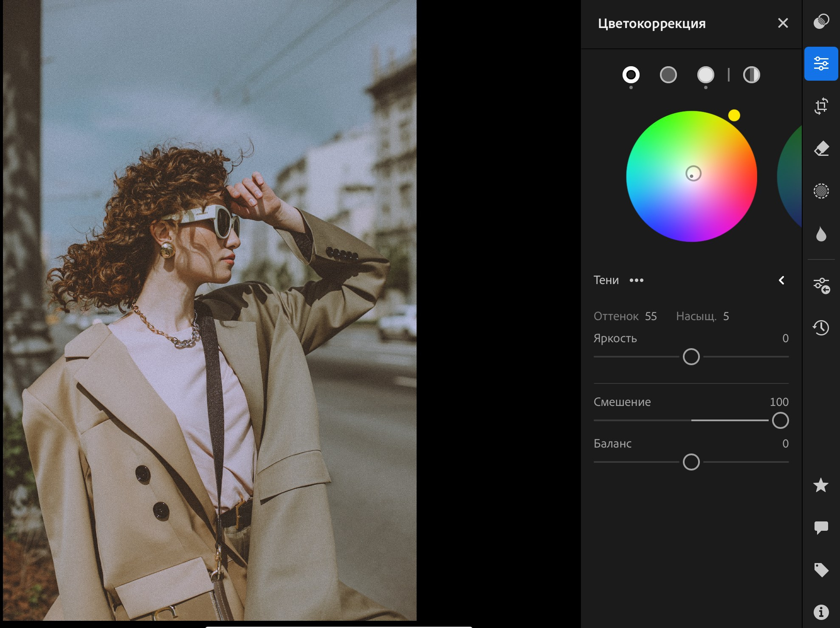Screen dimensions: 840x628
Task: Open the Versions history clock icon
Action: pos(821,327)
